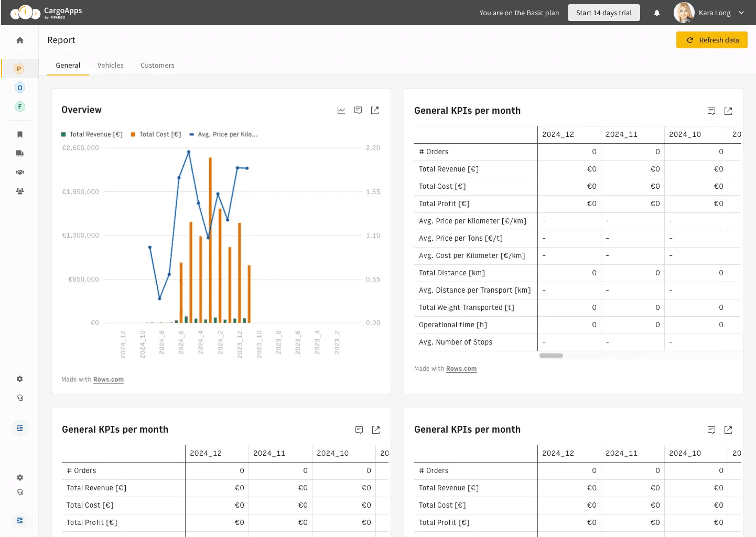Toggle Total Cost [€] legend series
756x537 pixels.
tap(156, 134)
